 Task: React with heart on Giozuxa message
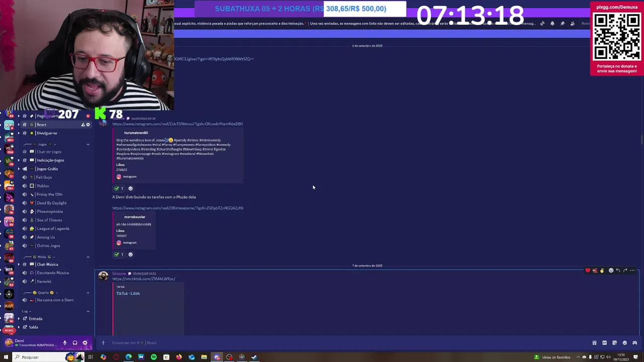[588, 270]
